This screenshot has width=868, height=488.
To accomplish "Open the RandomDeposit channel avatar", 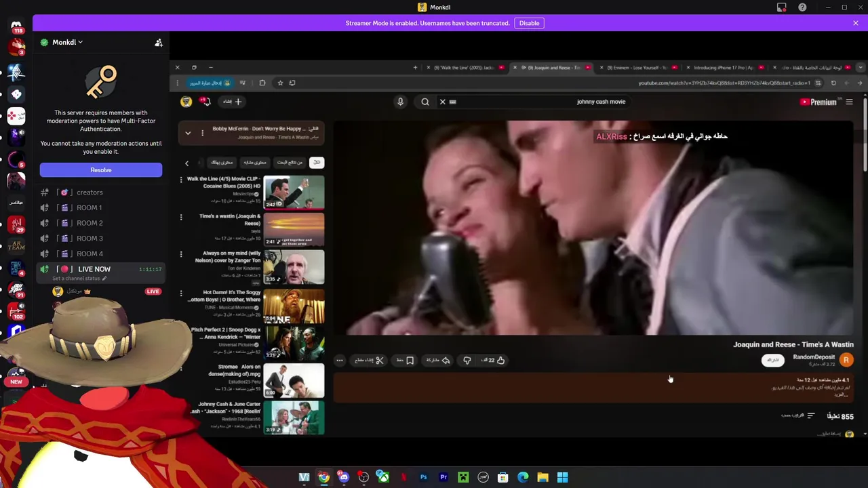I will coord(846,360).
